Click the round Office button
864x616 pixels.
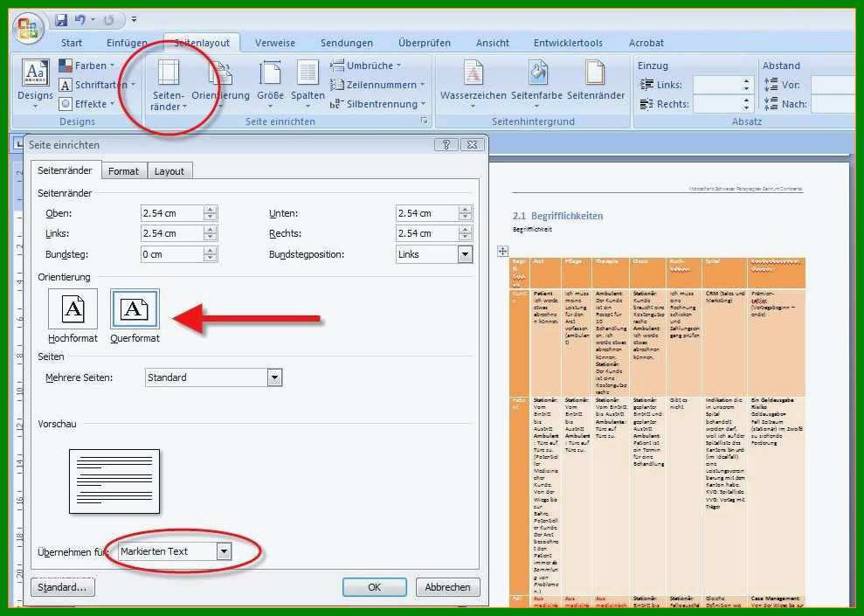pyautogui.click(x=29, y=28)
